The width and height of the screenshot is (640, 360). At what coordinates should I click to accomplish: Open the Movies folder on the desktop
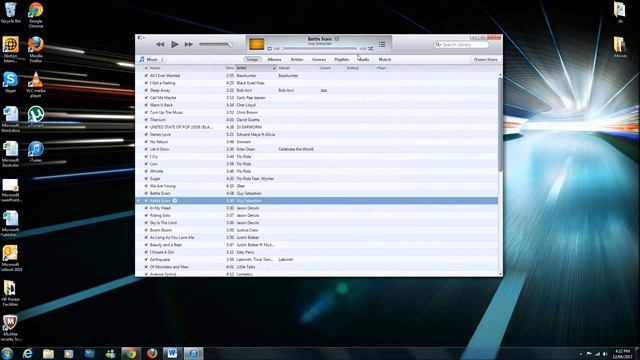point(620,47)
